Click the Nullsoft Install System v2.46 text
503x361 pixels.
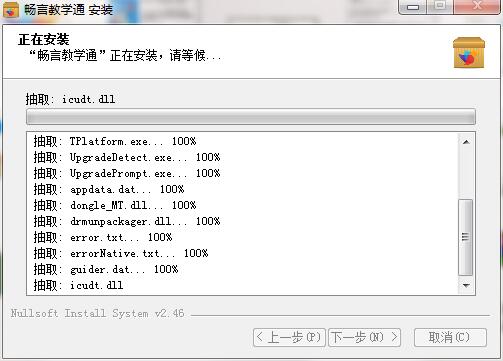97,313
